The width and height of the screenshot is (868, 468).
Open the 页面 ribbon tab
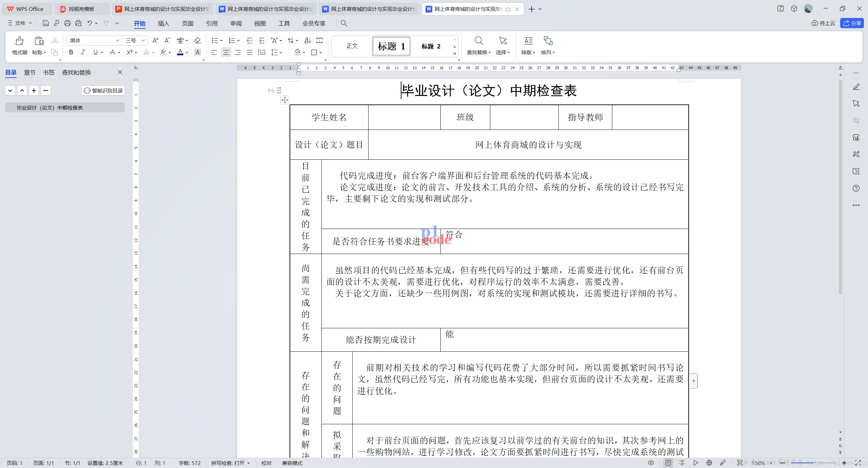(188, 23)
